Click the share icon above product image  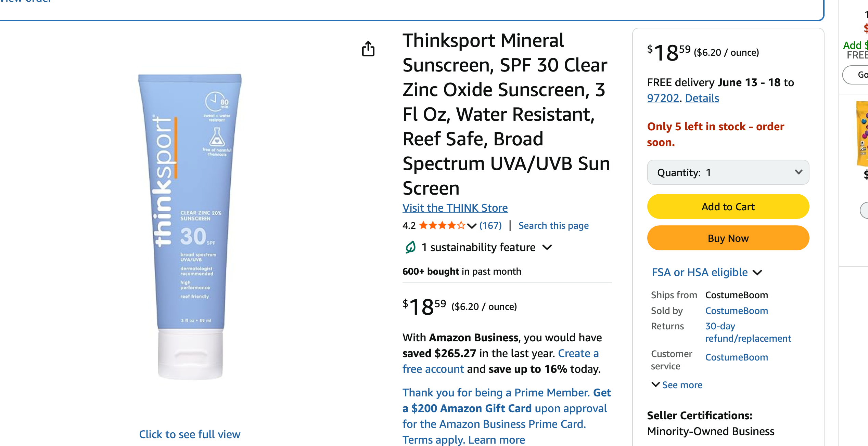tap(368, 49)
